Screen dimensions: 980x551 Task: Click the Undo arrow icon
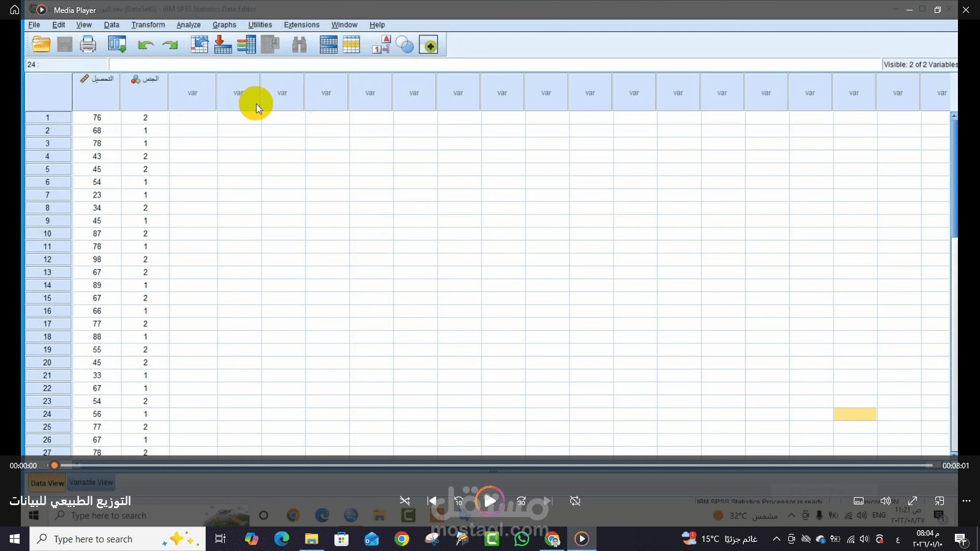coord(147,44)
